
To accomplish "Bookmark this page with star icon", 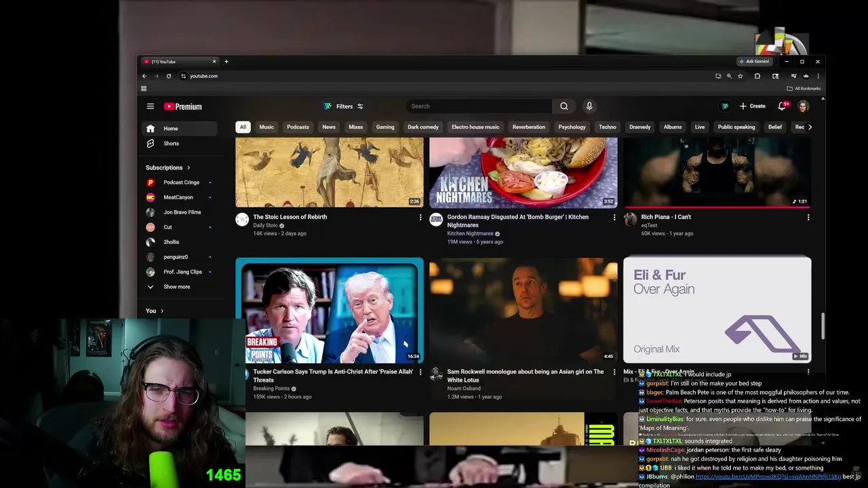I will click(741, 76).
